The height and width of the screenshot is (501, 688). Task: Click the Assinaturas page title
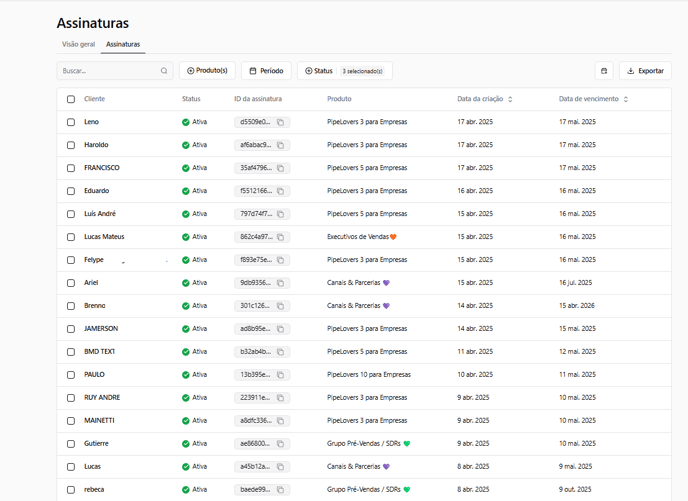click(93, 23)
